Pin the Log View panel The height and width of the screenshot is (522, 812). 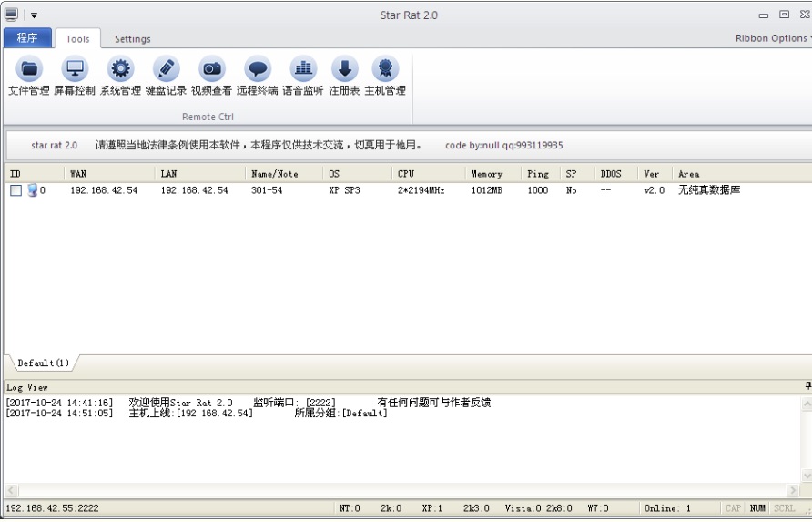(807, 385)
